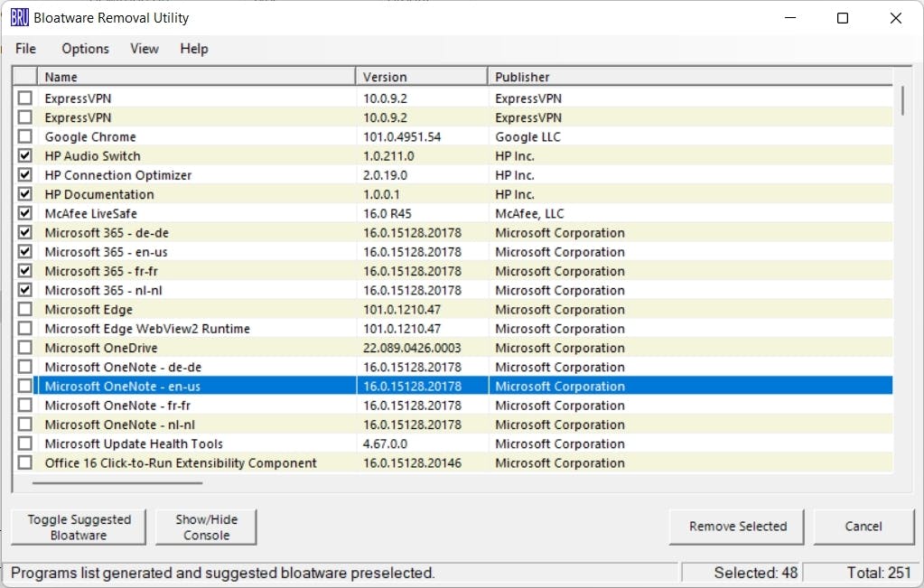Click the horizontal scrollbar thumb
The height and width of the screenshot is (588, 924).
117,483
